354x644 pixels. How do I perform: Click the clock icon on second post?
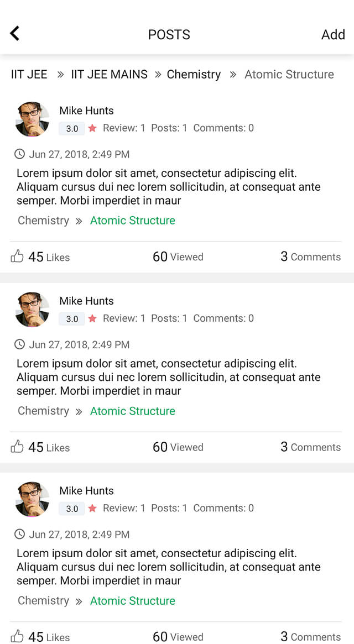[19, 344]
